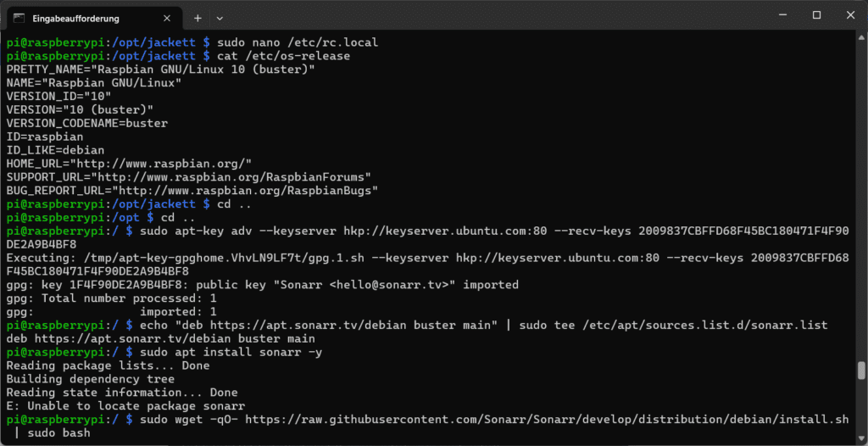The height and width of the screenshot is (446, 868).
Task: Close the terminal window
Action: coord(849,15)
